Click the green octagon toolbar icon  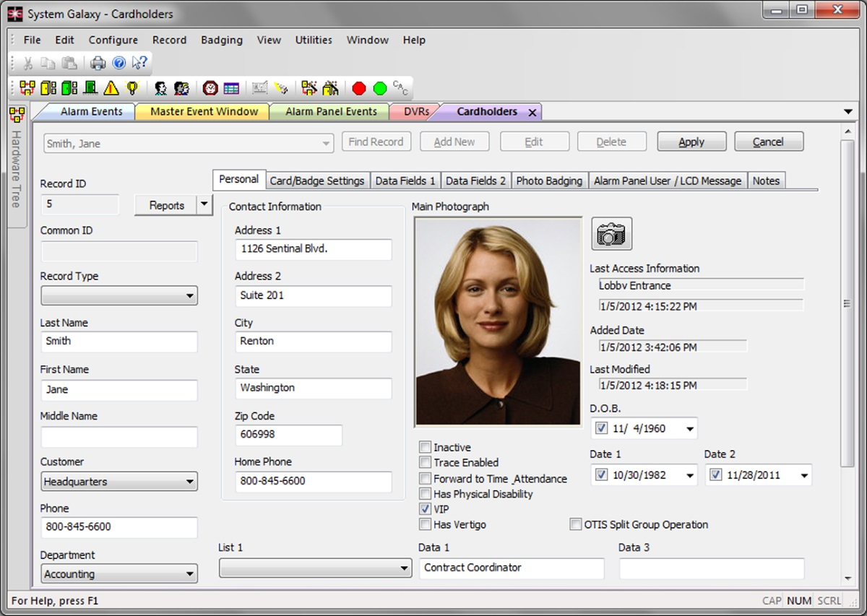point(380,88)
